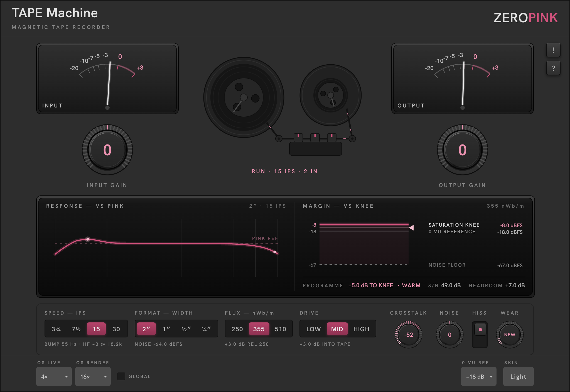The width and height of the screenshot is (570, 392).
Task: Set flux to 250 nWb/m
Action: pos(237,329)
